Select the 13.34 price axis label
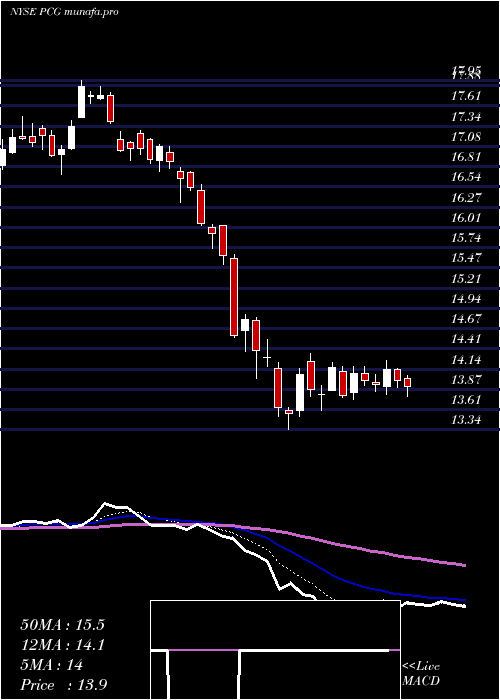 tap(466, 420)
